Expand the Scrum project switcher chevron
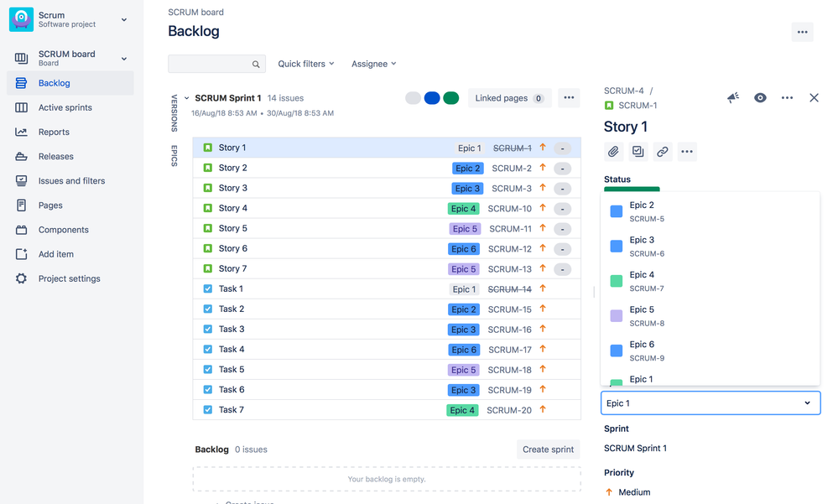Viewport: 838px width, 504px height. (x=124, y=20)
